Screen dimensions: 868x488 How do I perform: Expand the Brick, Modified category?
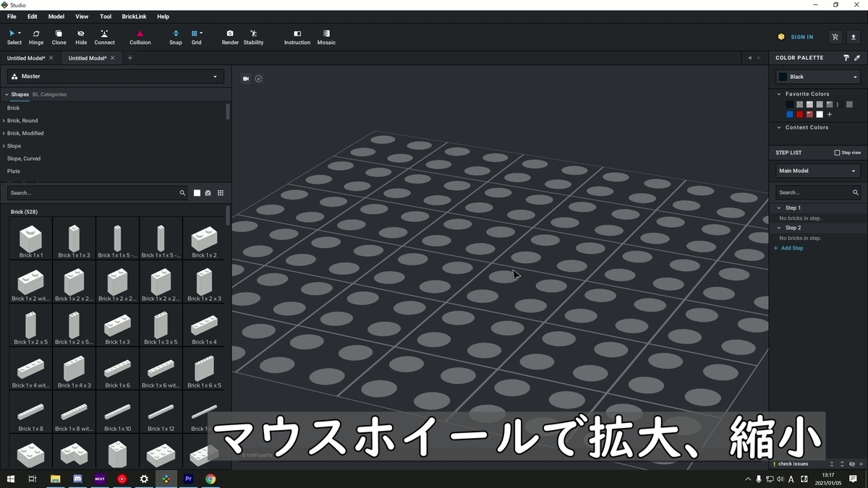[x=4, y=133]
